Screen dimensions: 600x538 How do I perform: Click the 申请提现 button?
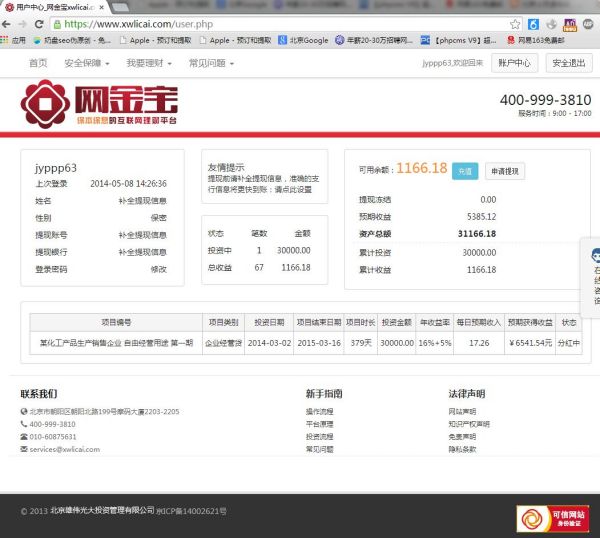pos(505,171)
